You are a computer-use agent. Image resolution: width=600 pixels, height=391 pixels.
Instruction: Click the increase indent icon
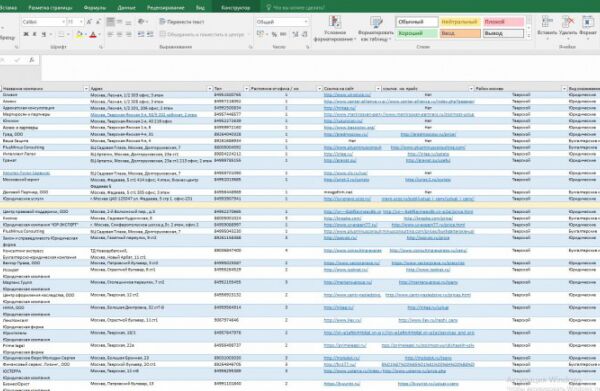click(x=150, y=34)
